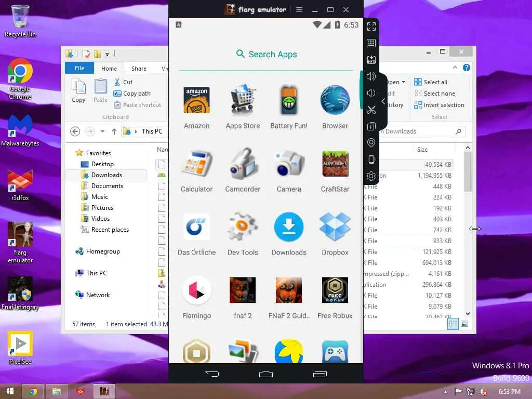Screen dimensions: 532x399
Task: Tap the Android home navigation button
Action: click(265, 374)
